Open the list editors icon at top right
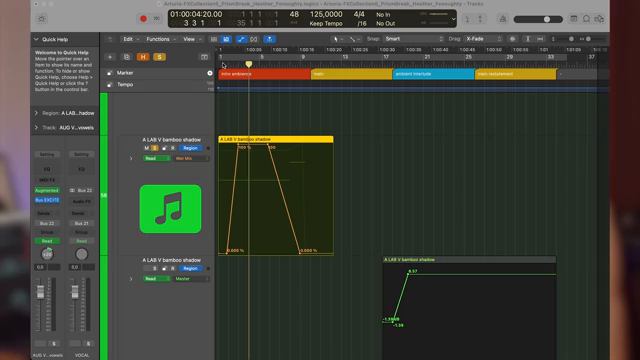 pos(573,19)
